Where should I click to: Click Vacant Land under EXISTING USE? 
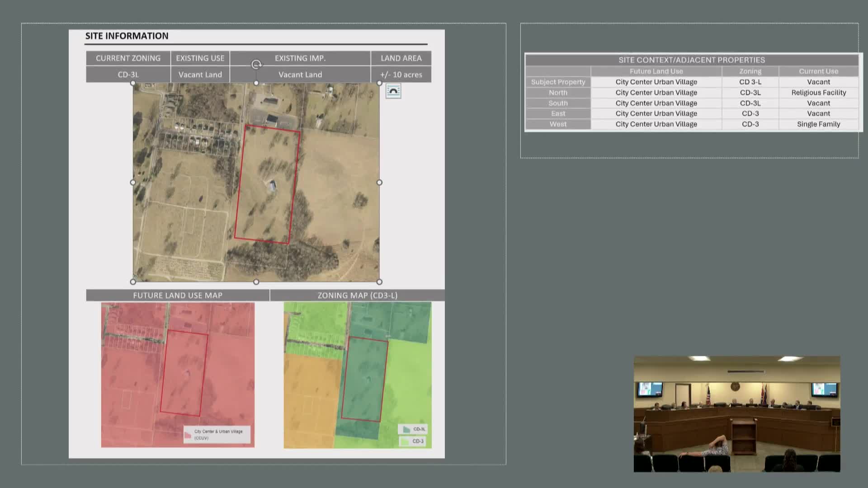200,75
